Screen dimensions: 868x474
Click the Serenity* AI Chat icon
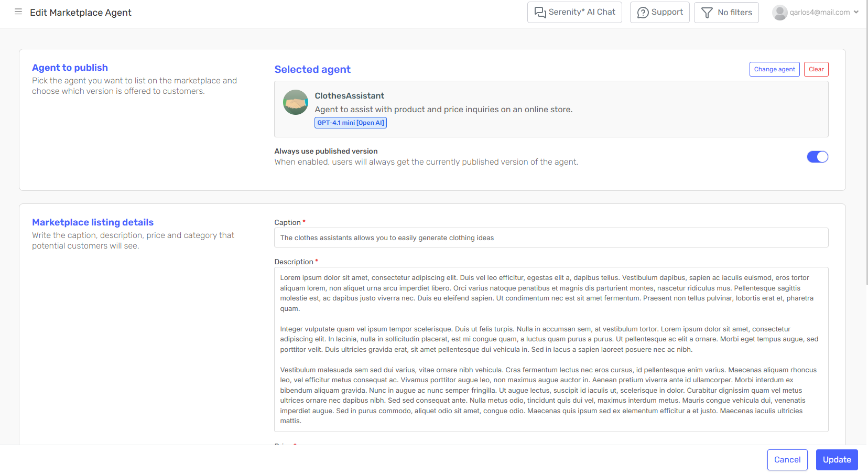click(x=540, y=12)
